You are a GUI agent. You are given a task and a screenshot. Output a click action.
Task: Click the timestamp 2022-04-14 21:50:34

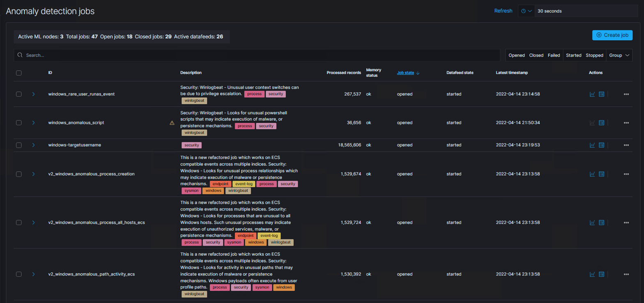[x=518, y=123]
